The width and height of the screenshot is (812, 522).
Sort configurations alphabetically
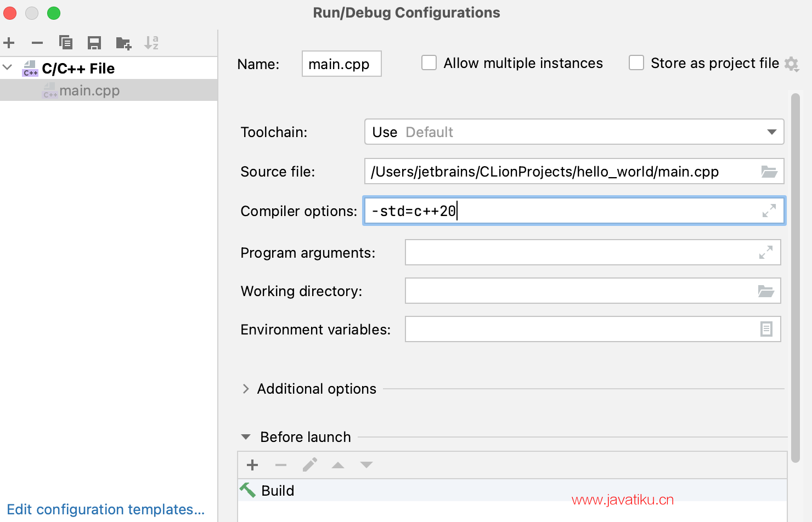pos(151,43)
